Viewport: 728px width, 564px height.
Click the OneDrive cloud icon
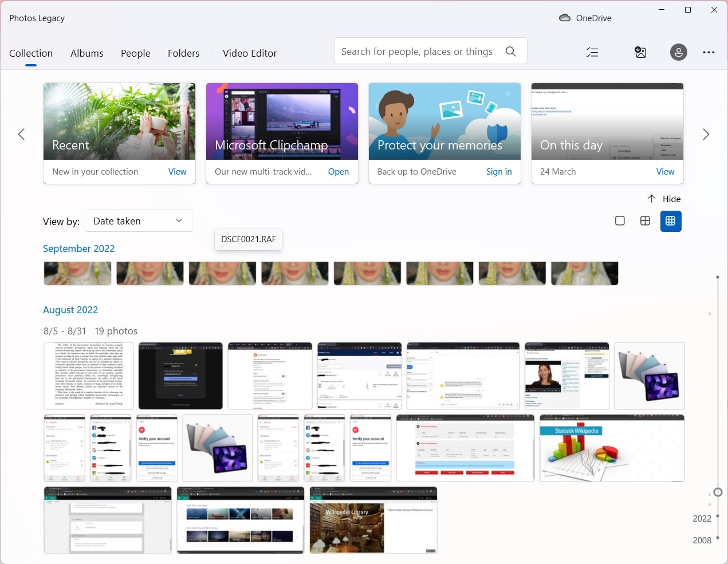565,18
